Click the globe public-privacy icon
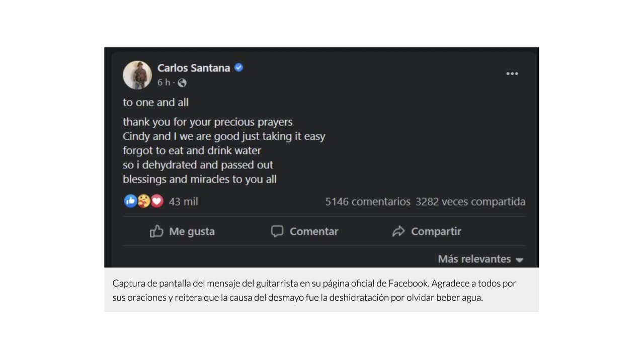This screenshot has height=362, width=644. click(182, 82)
